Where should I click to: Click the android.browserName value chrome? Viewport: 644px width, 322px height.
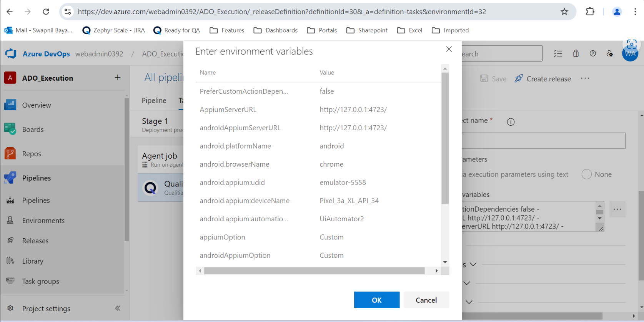331,164
